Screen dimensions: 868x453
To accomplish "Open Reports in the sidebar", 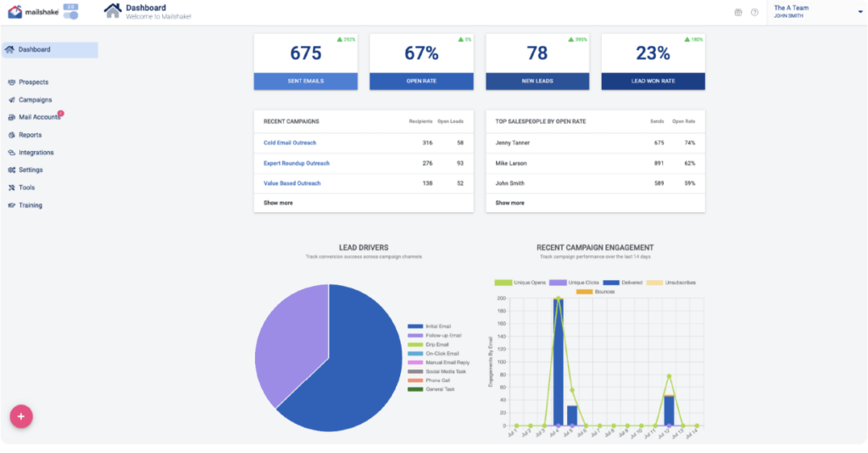I will [x=30, y=135].
